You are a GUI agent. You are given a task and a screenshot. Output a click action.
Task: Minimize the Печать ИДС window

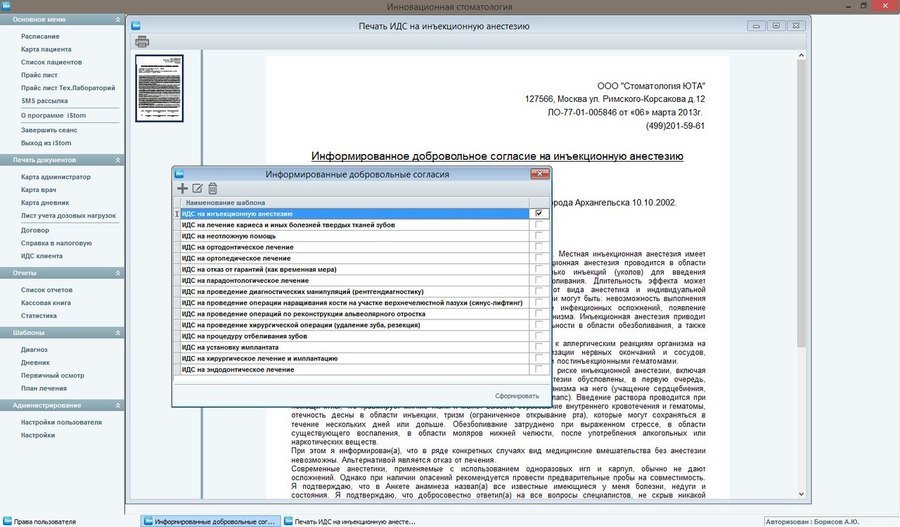[x=756, y=26]
